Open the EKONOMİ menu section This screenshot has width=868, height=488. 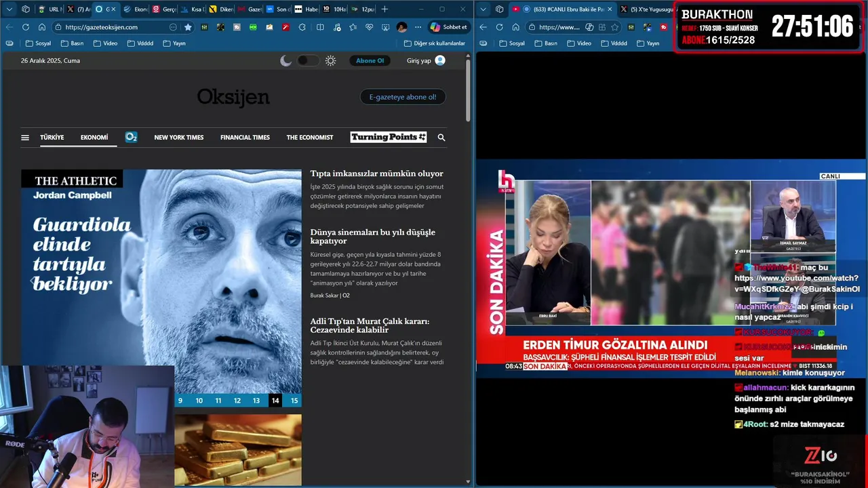click(94, 138)
